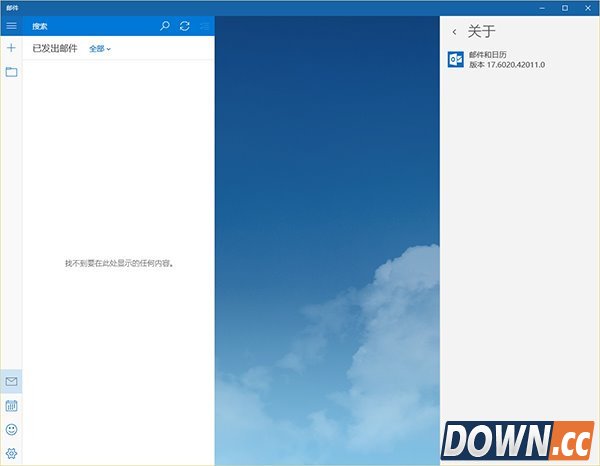Maximize the 邮件 window
The image size is (600, 466).
point(564,7)
